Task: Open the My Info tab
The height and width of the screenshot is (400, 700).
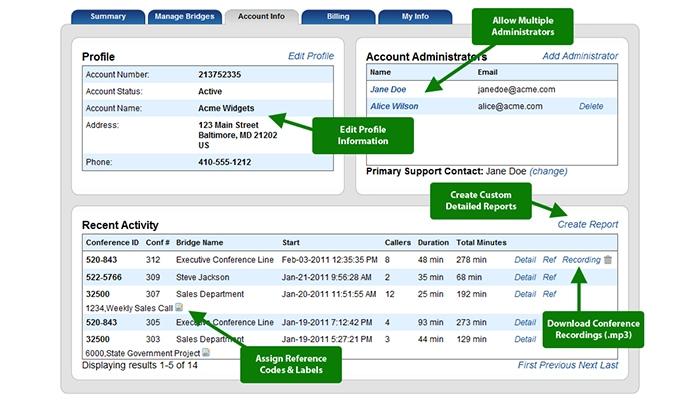Action: (415, 17)
